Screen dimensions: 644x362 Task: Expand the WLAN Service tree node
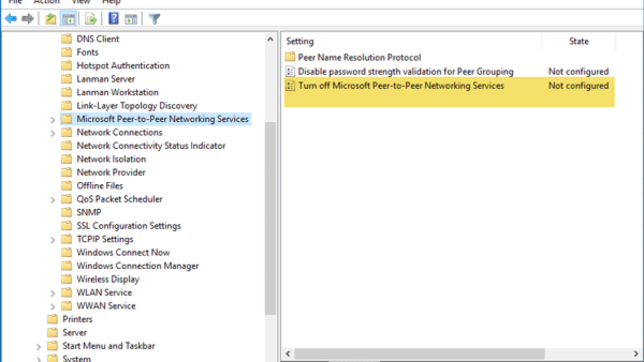click(x=53, y=293)
